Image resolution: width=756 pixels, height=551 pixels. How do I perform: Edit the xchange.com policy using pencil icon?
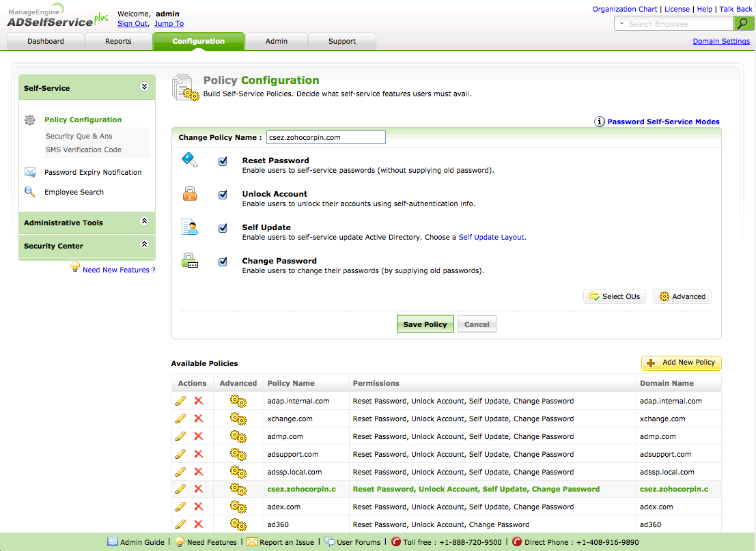point(181,419)
